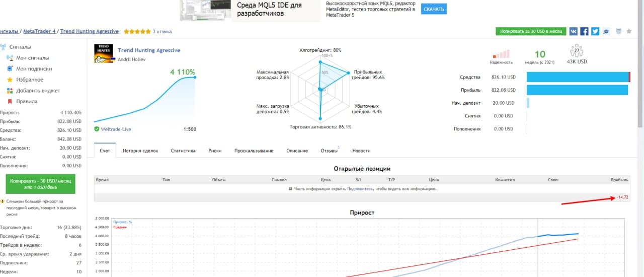Switch to История сделок tab

pyautogui.click(x=140, y=151)
